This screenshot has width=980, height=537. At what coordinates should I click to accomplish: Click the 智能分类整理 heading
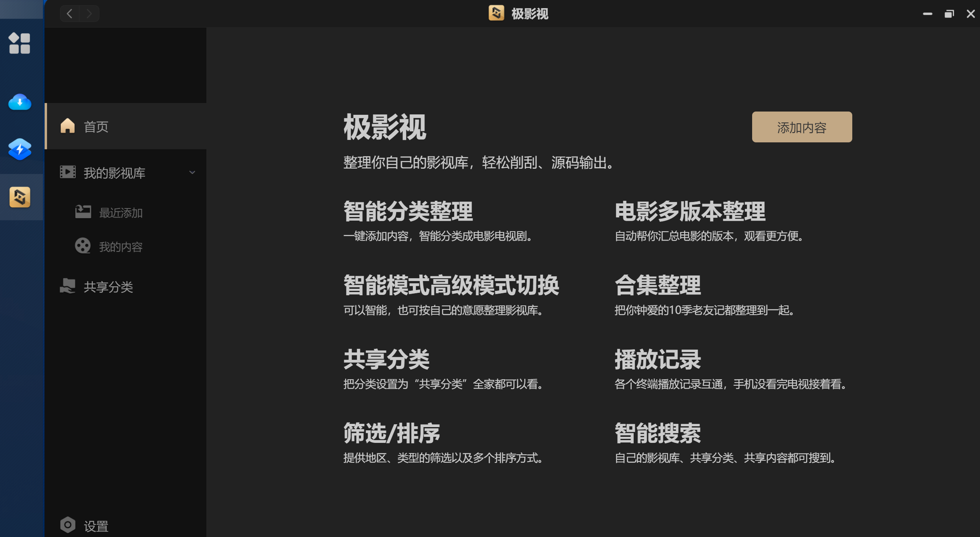(408, 211)
